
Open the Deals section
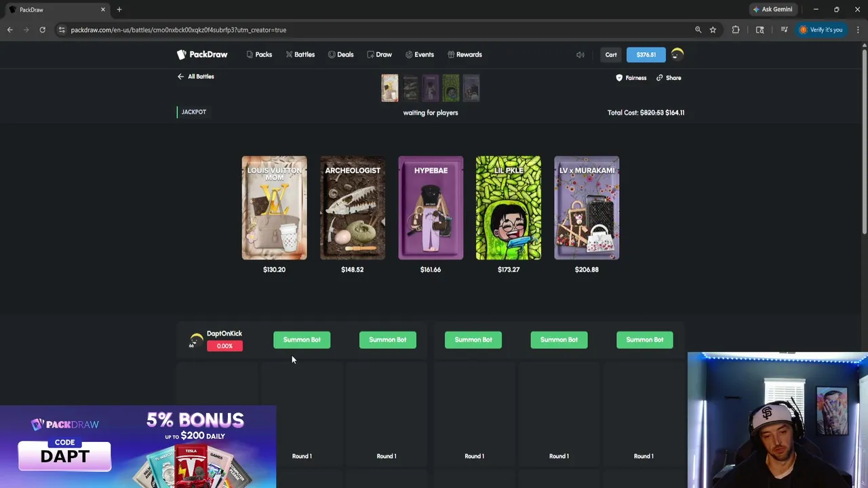(340, 54)
